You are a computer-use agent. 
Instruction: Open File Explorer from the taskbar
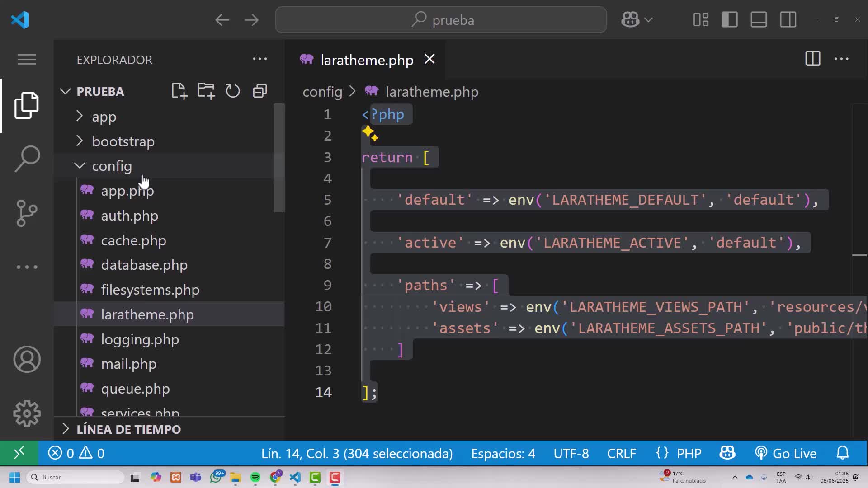[x=236, y=477]
